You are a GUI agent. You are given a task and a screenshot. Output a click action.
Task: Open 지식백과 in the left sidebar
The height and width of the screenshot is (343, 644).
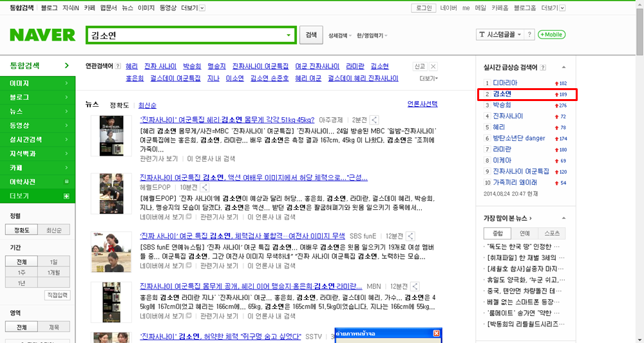point(38,154)
